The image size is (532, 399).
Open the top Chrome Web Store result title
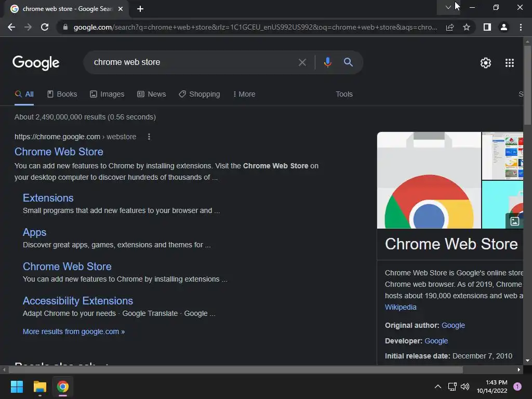coord(59,152)
